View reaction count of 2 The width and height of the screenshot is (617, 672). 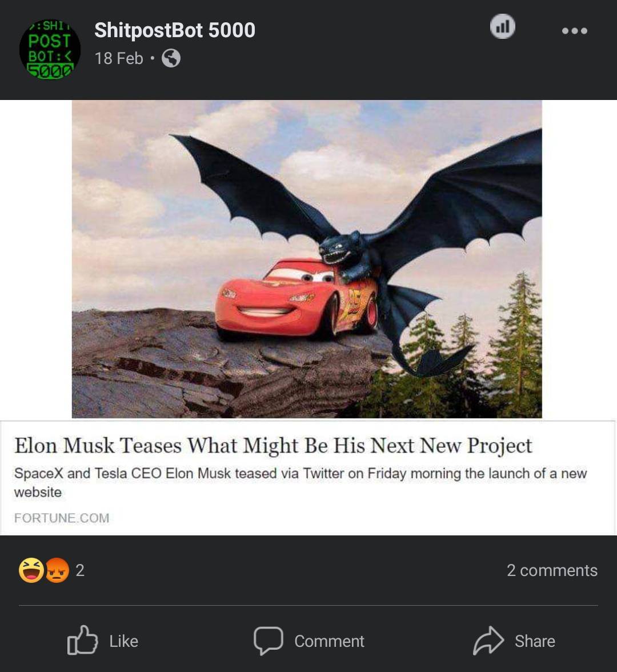(x=80, y=570)
